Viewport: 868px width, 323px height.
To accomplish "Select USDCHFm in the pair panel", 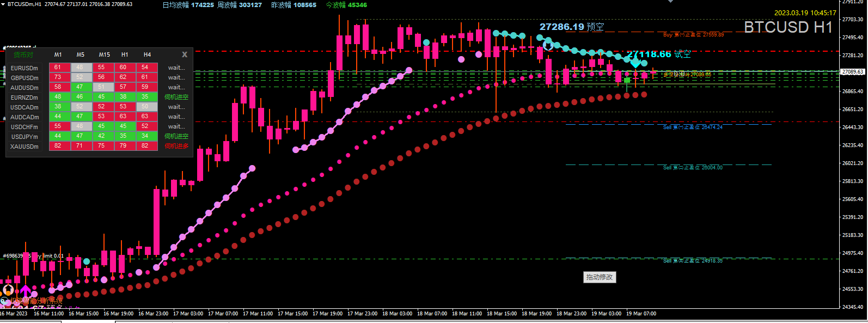I will 25,127.
